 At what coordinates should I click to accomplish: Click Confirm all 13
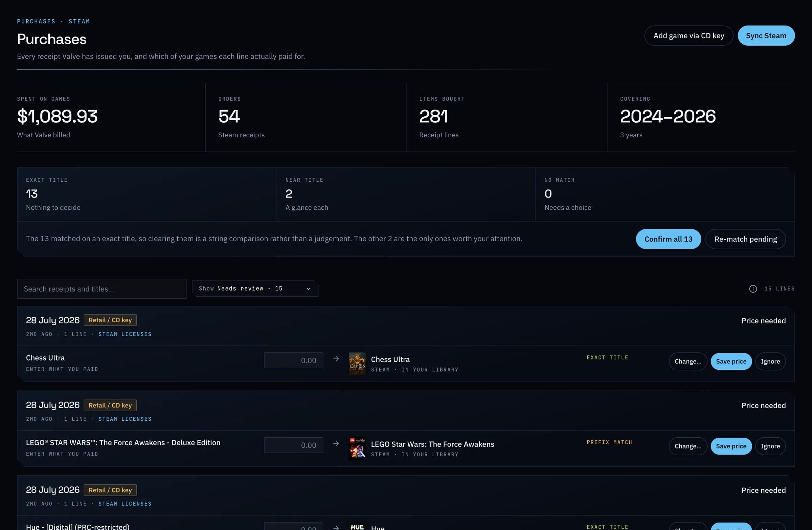tap(668, 239)
